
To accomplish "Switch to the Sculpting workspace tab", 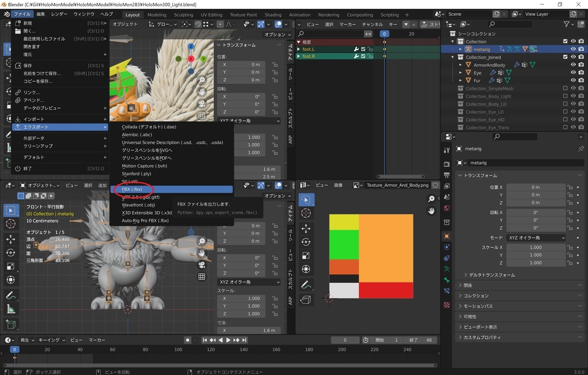I will tap(184, 15).
